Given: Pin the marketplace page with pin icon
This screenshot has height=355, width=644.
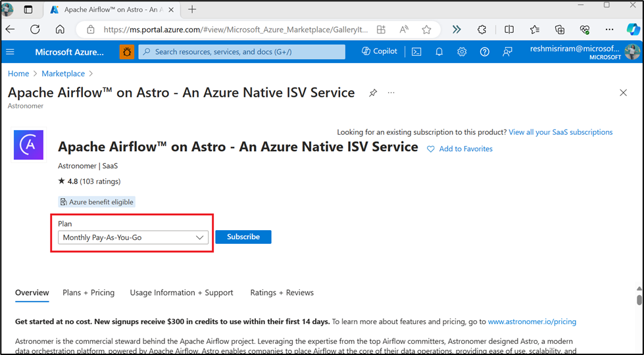Looking at the screenshot, I should point(372,93).
